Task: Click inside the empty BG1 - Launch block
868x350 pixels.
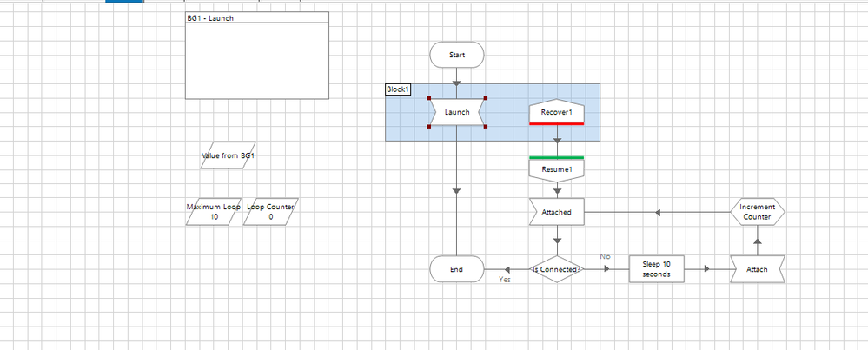Action: [257, 61]
